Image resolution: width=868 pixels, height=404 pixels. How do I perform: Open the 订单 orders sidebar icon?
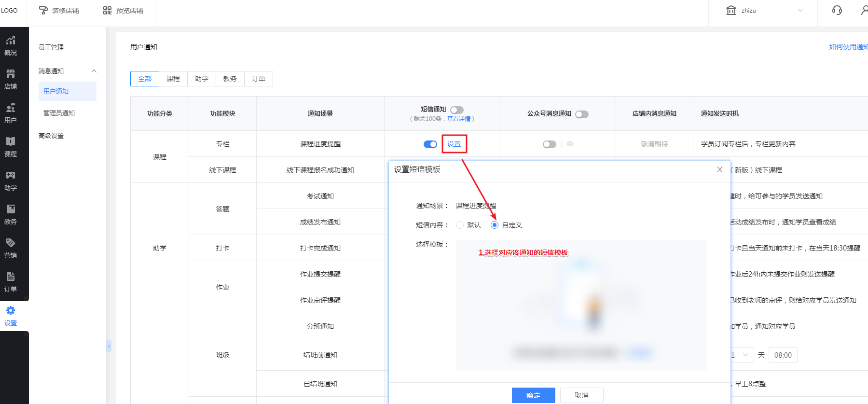[x=11, y=282]
